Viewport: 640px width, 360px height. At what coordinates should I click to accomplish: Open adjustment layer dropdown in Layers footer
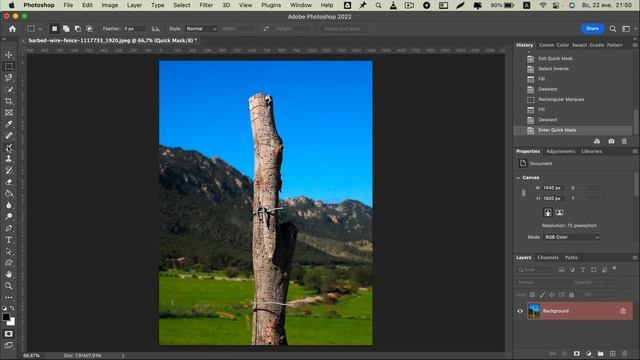589,354
